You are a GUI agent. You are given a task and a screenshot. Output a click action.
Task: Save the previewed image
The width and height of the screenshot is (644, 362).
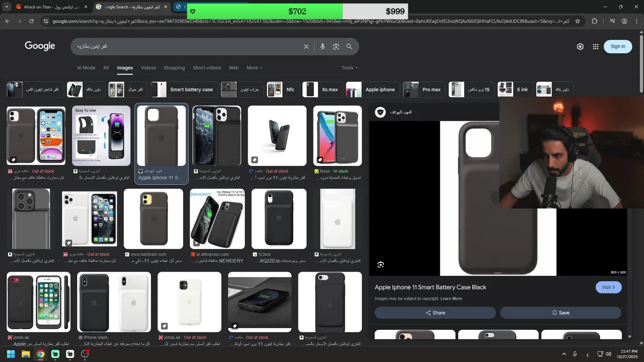pyautogui.click(x=560, y=313)
